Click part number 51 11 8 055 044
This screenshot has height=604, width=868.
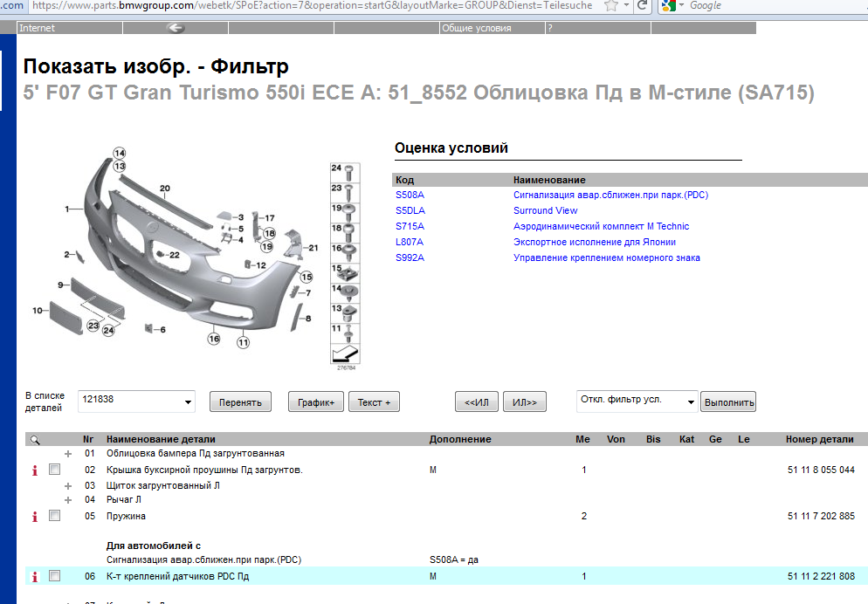click(821, 470)
